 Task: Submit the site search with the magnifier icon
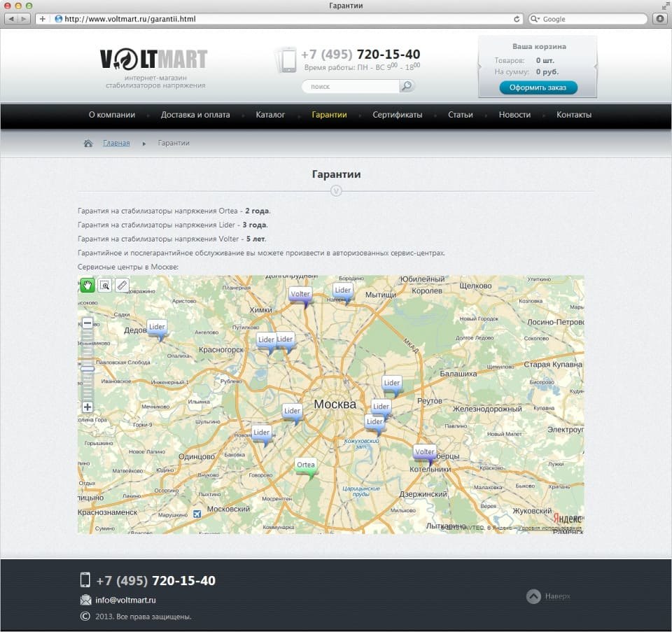click(406, 86)
